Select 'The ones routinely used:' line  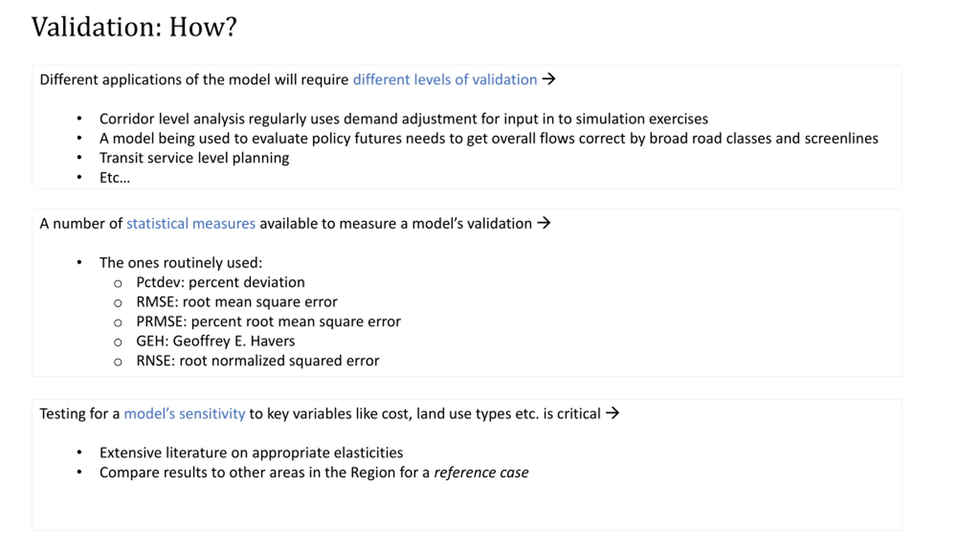[181, 263]
